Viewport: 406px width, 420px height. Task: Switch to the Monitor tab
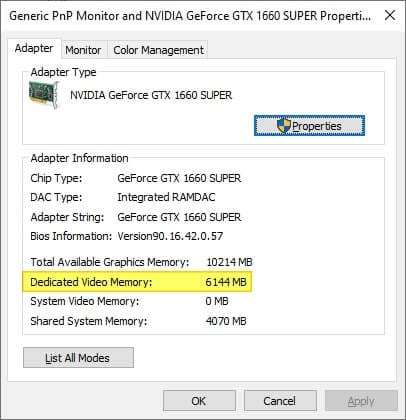83,50
